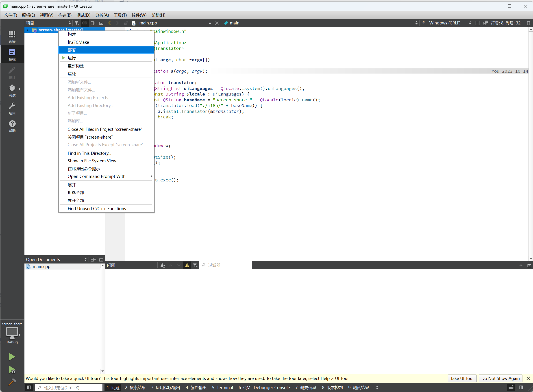
Task: Toggle synchronize with editor link icon
Action: (x=85, y=23)
